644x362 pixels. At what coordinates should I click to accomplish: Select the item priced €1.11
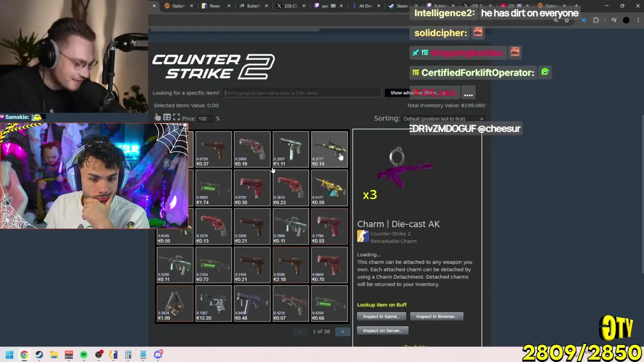(x=290, y=149)
